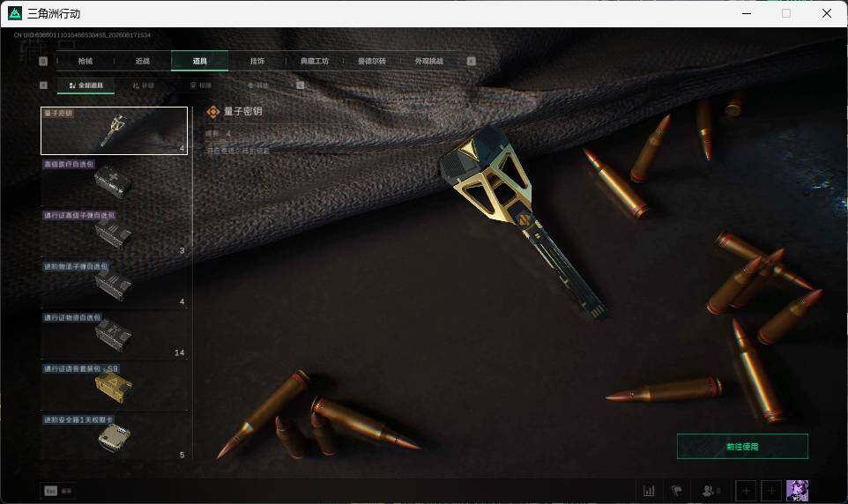Click orange rarity icon beside 量子密钥 title
This screenshot has height=504, width=848.
pos(213,111)
